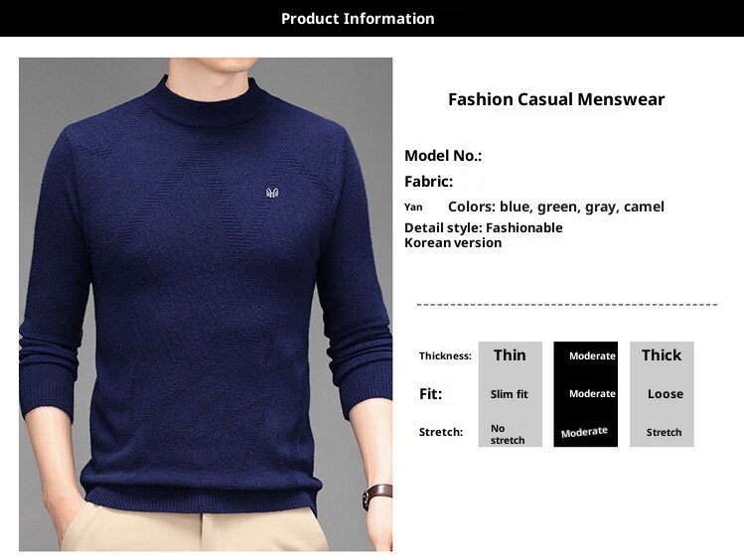Image resolution: width=744 pixels, height=560 pixels.
Task: Click the Colors: blue, green, gray, camel text
Action: [x=556, y=207]
